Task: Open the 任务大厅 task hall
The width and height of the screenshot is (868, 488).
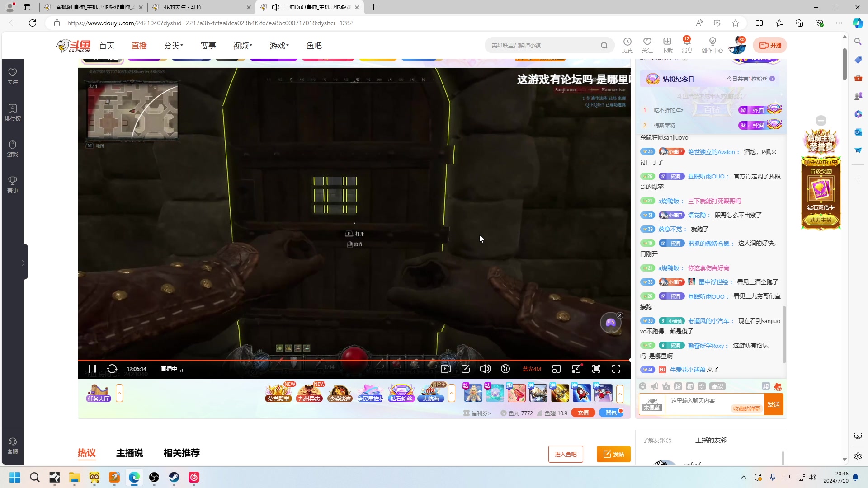Action: pos(99,393)
